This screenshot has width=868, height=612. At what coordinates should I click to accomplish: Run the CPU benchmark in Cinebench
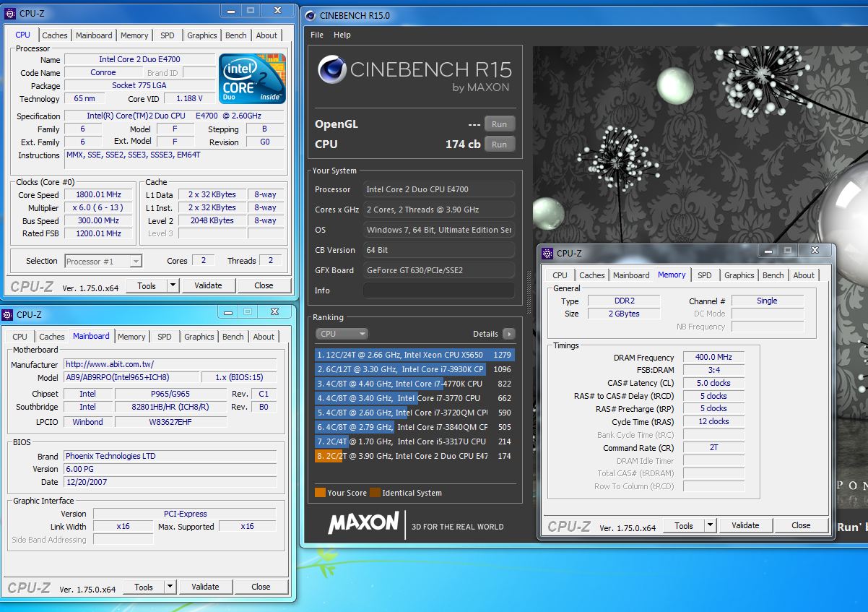[x=500, y=145]
